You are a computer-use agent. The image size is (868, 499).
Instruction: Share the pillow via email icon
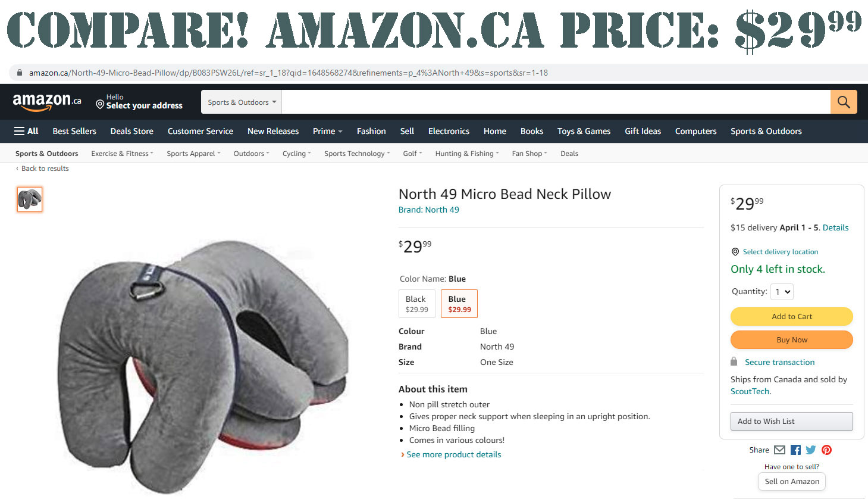click(x=779, y=450)
